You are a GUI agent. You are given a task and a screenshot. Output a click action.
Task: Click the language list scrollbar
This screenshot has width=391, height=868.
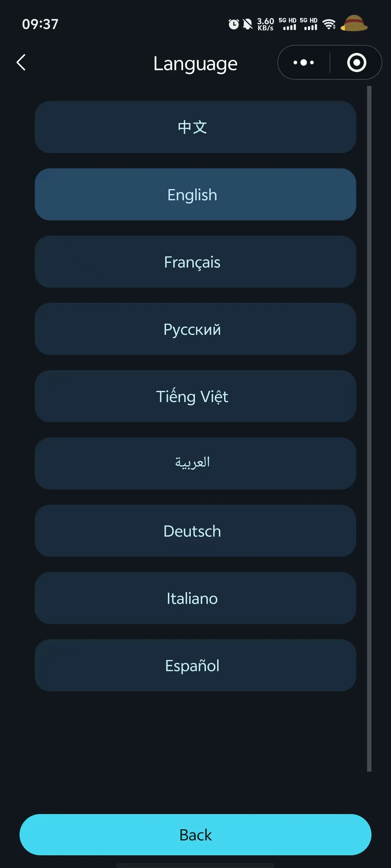point(369,428)
